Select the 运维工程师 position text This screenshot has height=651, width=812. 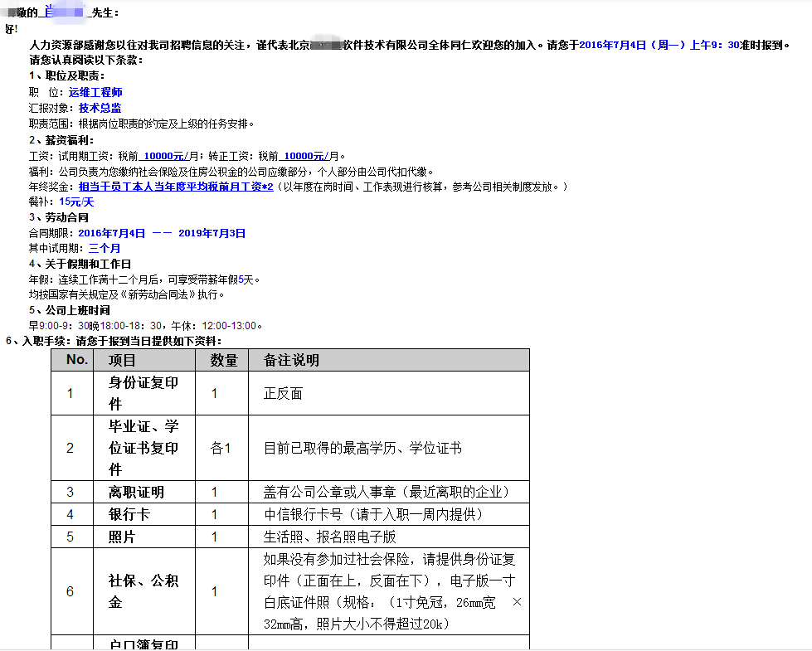pyautogui.click(x=95, y=92)
